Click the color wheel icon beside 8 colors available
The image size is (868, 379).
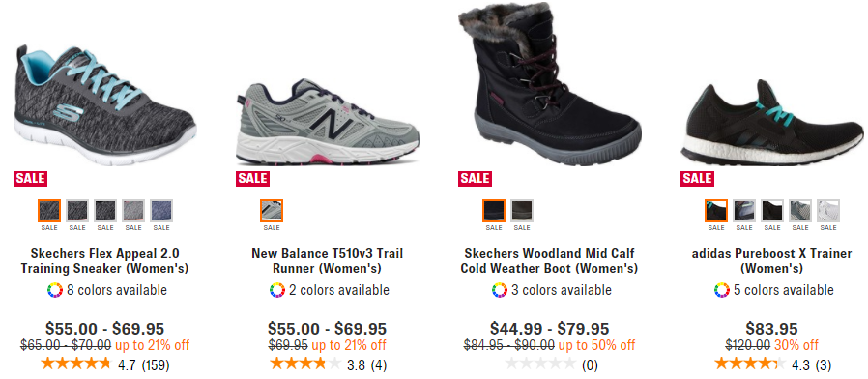point(55,290)
